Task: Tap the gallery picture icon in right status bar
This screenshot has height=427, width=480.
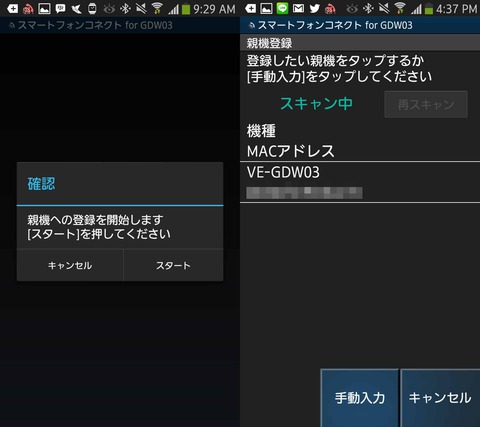Action: pyautogui.click(x=266, y=8)
